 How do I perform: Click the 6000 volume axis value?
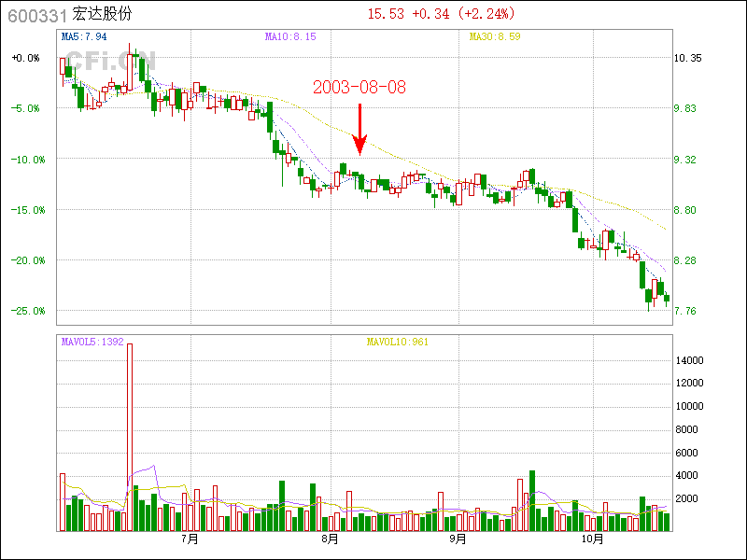click(686, 453)
